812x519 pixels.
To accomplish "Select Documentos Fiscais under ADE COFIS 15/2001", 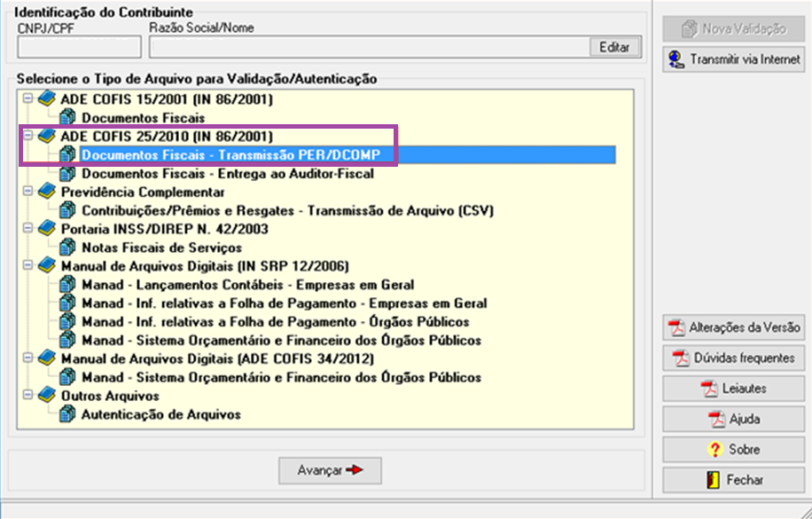I will (144, 118).
